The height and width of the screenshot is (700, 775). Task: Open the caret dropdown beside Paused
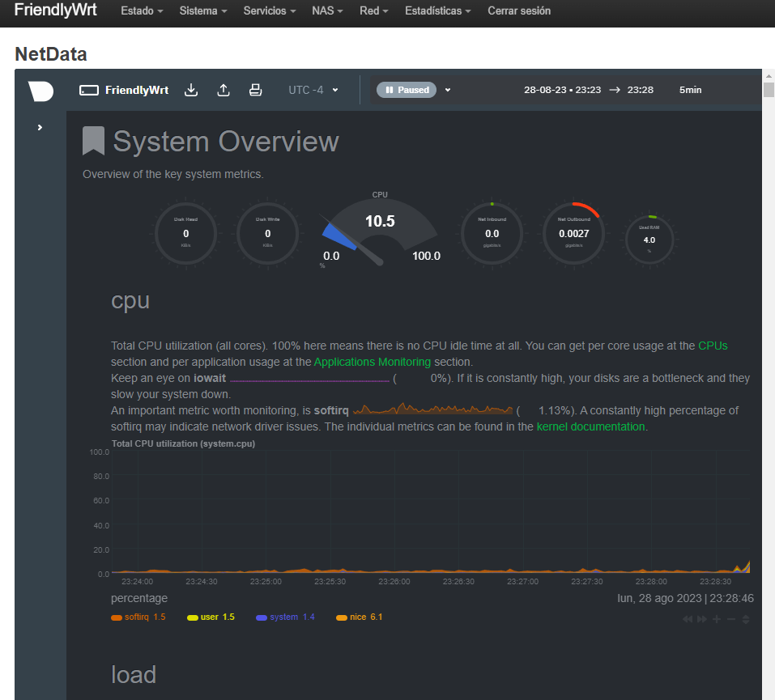pos(448,90)
